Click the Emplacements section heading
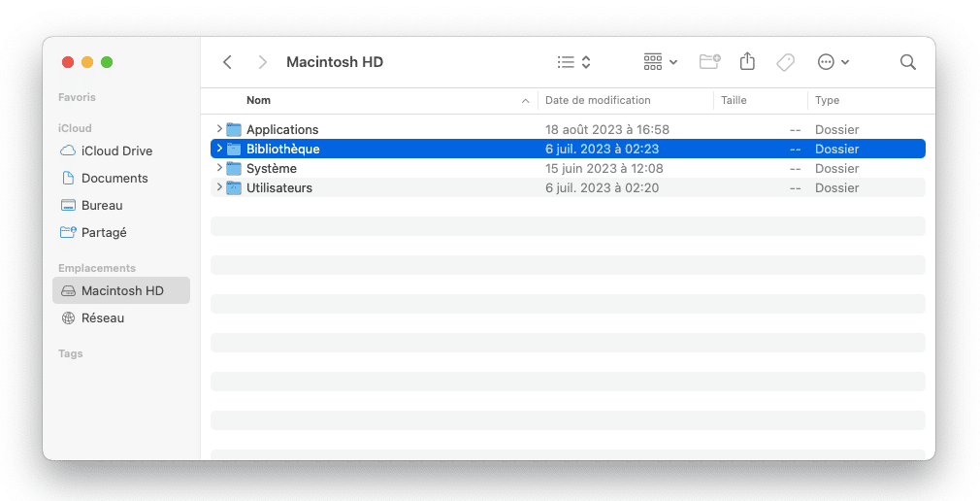980x501 pixels. pyautogui.click(x=97, y=268)
